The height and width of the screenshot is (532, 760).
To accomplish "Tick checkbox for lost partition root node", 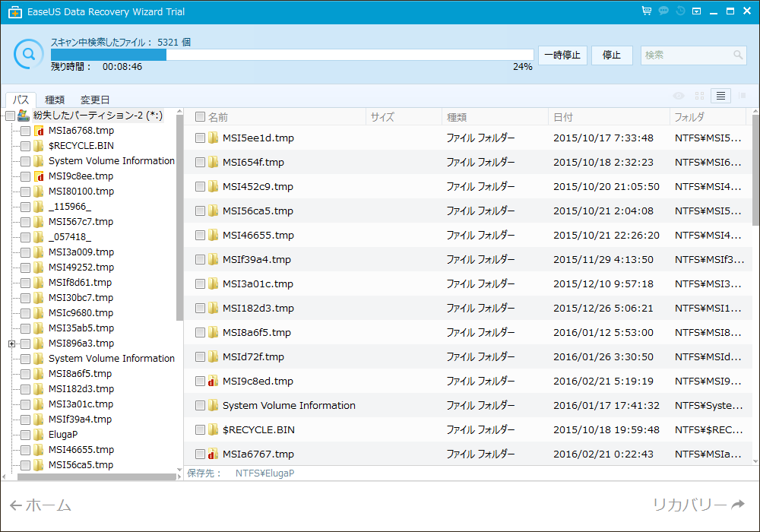I will [10, 116].
